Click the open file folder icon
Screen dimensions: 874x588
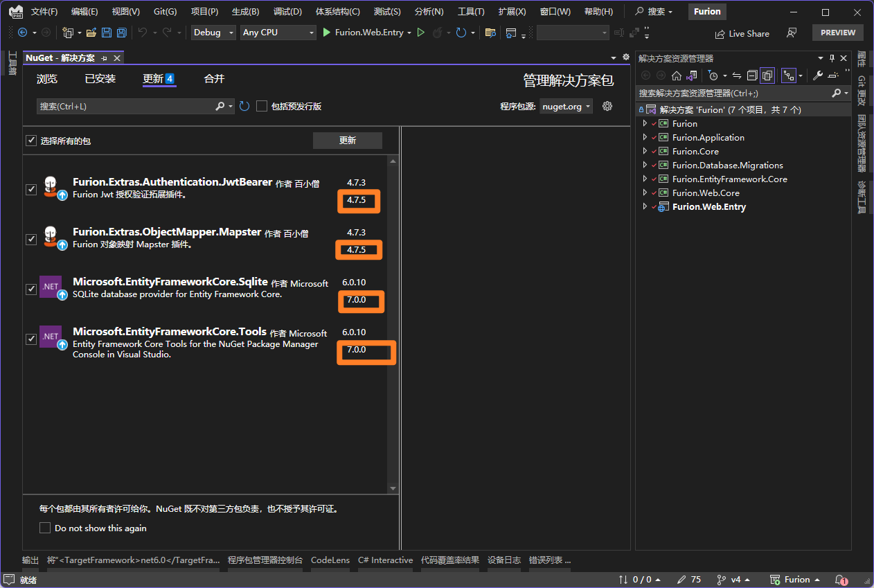(90, 33)
